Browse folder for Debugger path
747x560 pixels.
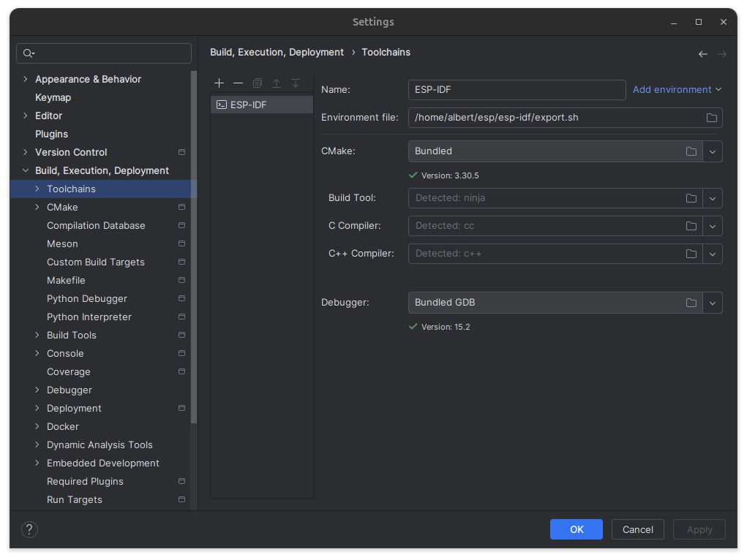(x=691, y=303)
